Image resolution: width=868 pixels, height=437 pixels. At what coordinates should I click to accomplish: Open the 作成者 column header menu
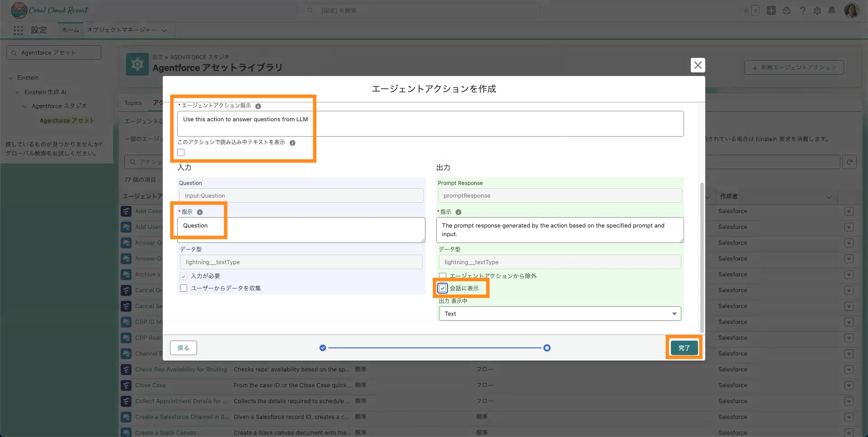click(829, 197)
